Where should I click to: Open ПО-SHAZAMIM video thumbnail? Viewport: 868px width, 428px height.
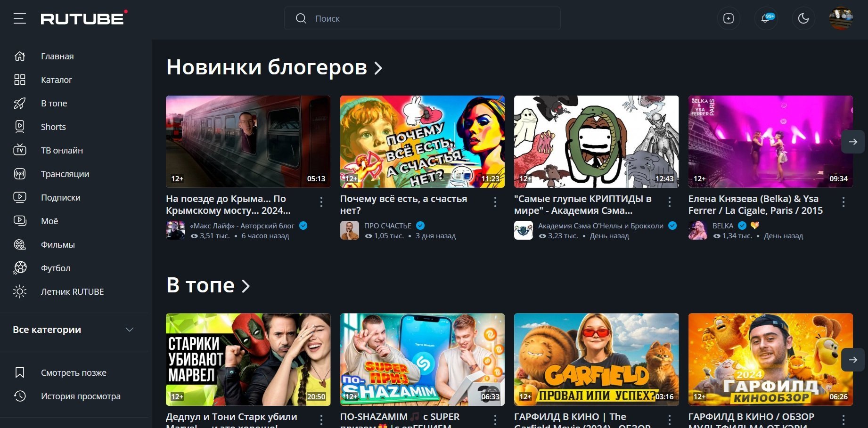(x=422, y=360)
